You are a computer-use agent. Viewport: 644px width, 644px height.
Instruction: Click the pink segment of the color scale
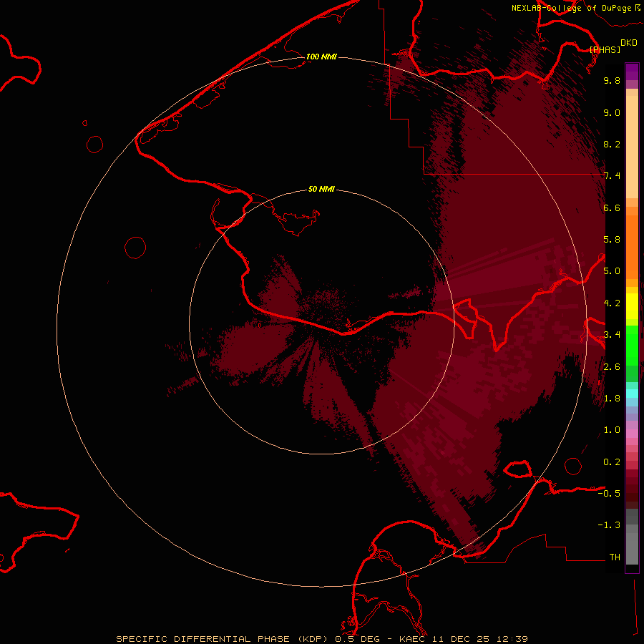(x=632, y=433)
